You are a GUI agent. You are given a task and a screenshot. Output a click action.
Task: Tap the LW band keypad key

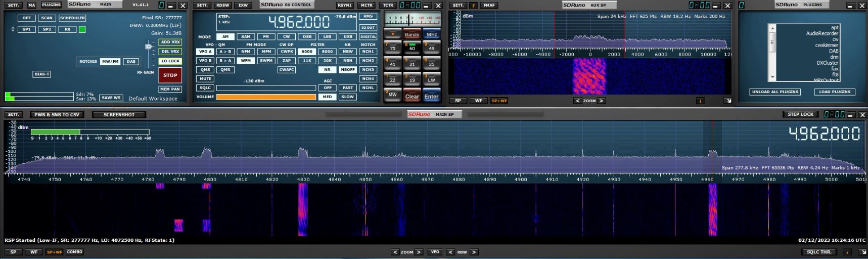[431, 79]
